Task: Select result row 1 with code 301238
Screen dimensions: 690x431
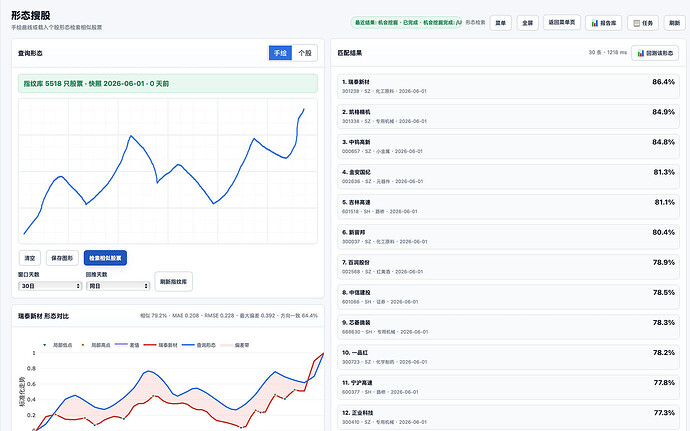Action: [x=508, y=86]
